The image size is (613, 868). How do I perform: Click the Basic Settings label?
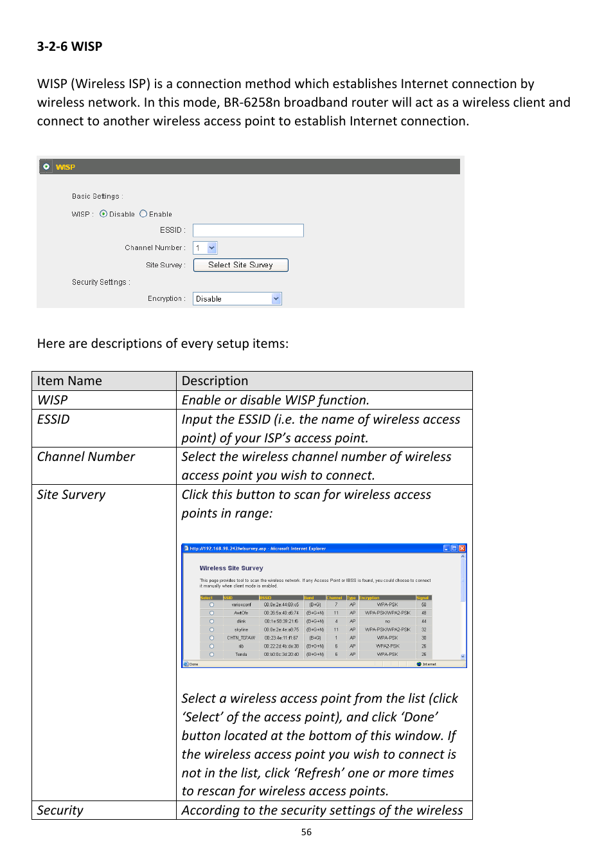pyautogui.click(x=97, y=197)
